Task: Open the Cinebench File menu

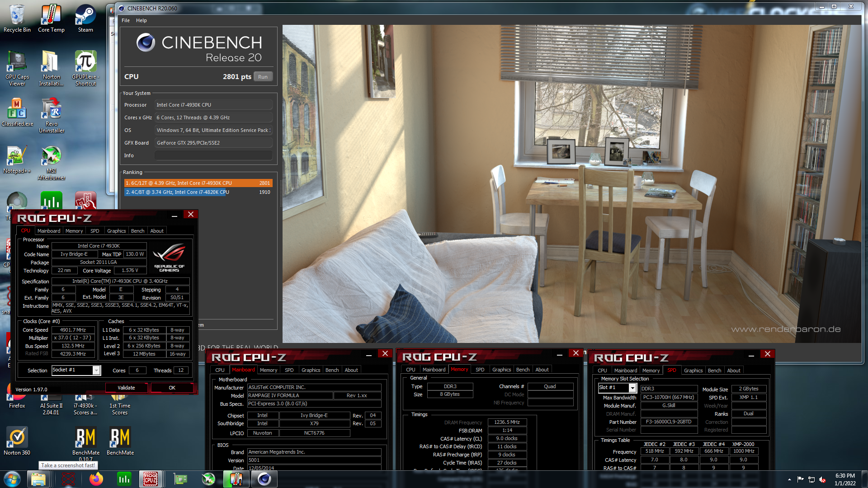Action: (125, 20)
